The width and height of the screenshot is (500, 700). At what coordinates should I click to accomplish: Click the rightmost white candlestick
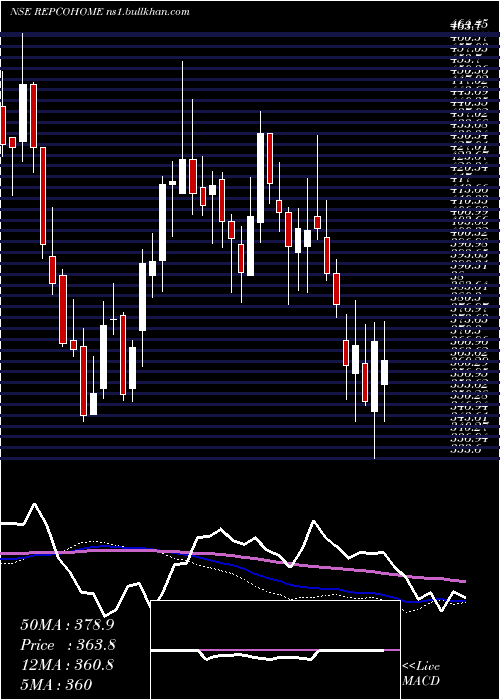click(x=384, y=372)
